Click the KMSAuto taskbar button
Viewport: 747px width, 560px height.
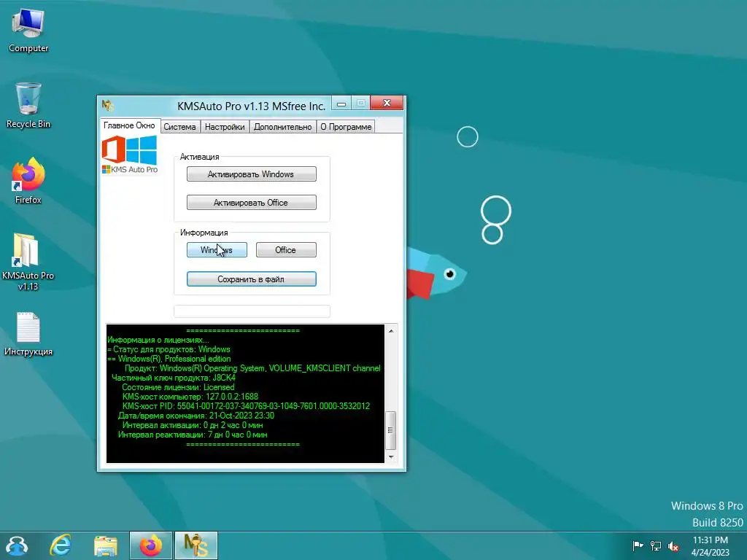coord(196,545)
